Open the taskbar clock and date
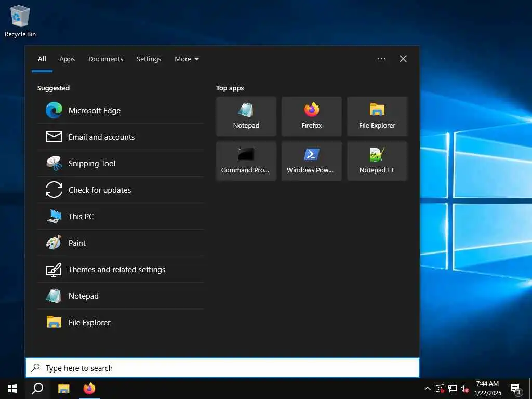This screenshot has height=399, width=532. coord(487,389)
